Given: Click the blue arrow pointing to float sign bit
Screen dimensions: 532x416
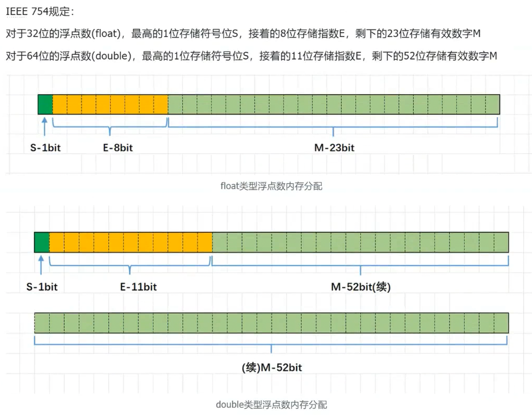Looking at the screenshot, I should coord(45,126).
